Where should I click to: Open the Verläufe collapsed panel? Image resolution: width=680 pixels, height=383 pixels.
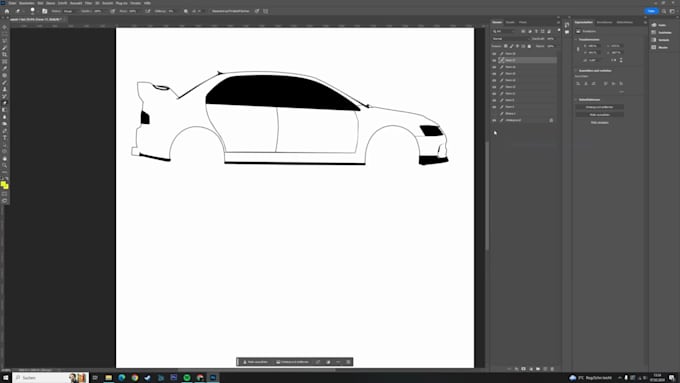point(660,40)
